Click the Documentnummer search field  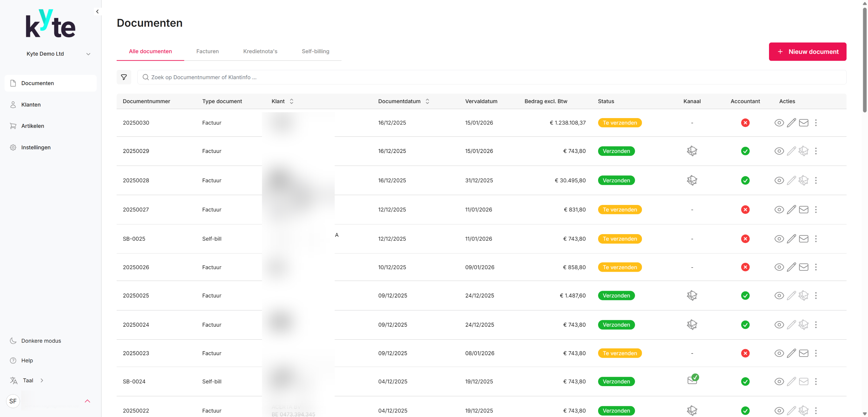(491, 77)
